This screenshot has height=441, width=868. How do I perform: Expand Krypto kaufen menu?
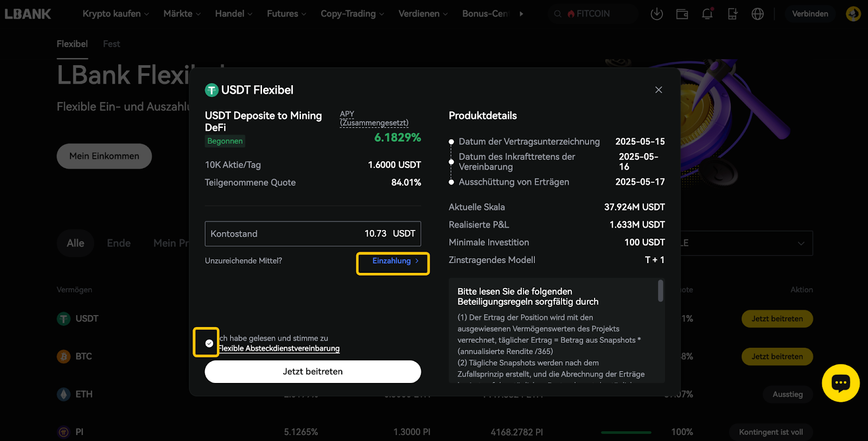[116, 14]
